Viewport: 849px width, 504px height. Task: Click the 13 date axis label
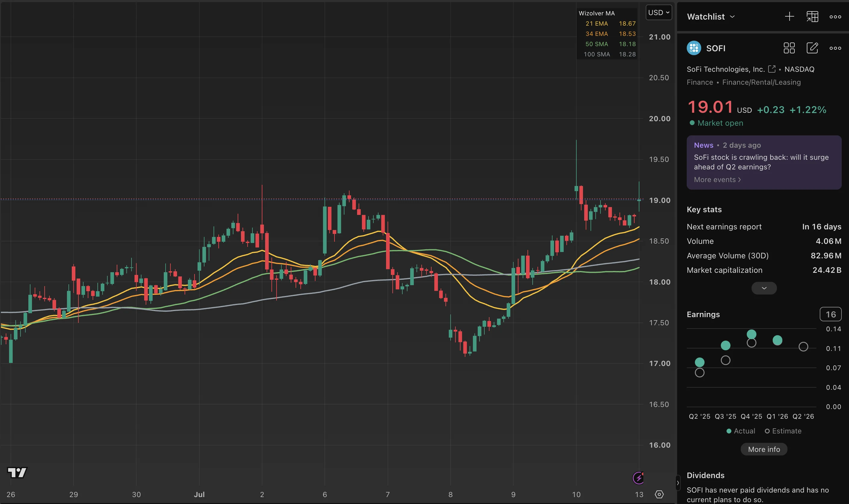(639, 494)
